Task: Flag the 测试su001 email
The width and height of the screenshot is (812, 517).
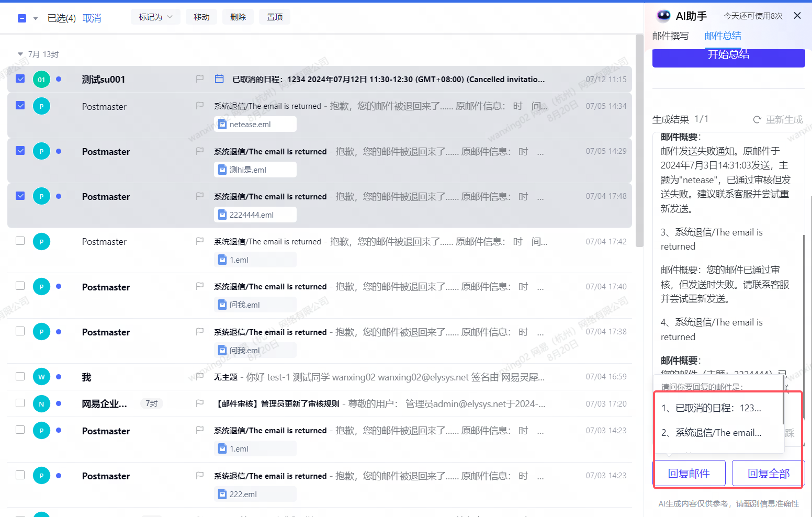Action: (x=200, y=79)
